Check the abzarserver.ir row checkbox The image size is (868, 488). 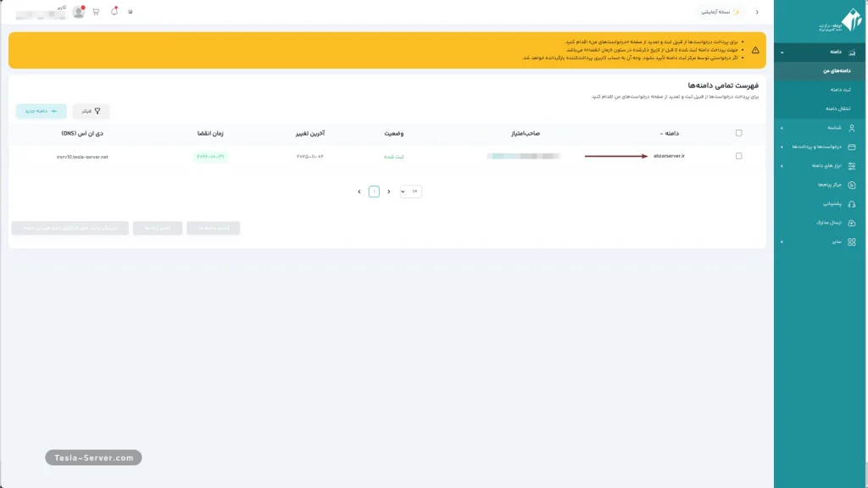(739, 156)
